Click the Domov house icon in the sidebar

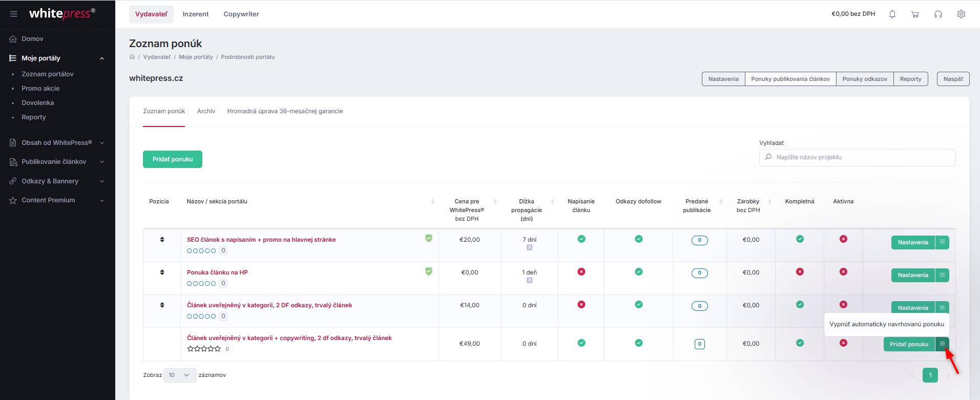tap(13, 39)
